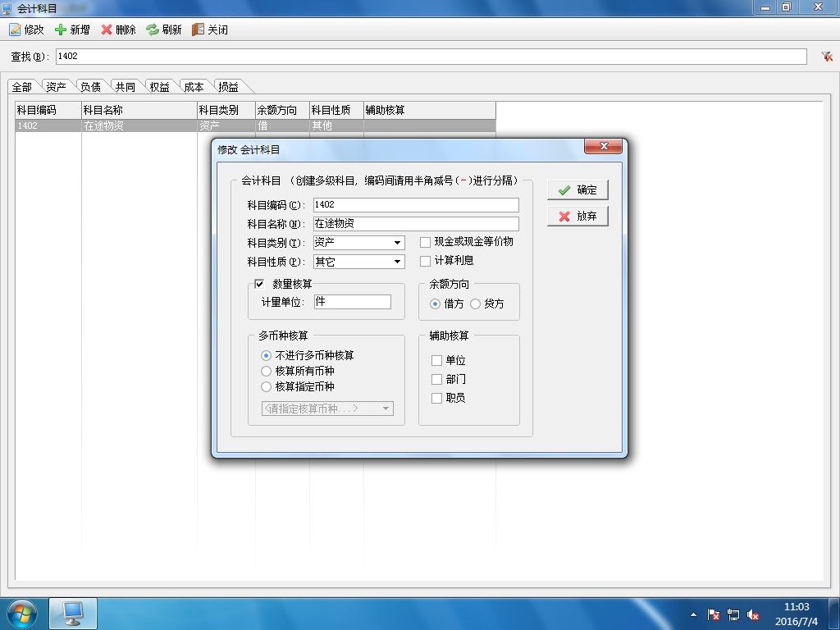The height and width of the screenshot is (630, 840).
Task: Click the 科目名称 column header
Action: [139, 111]
